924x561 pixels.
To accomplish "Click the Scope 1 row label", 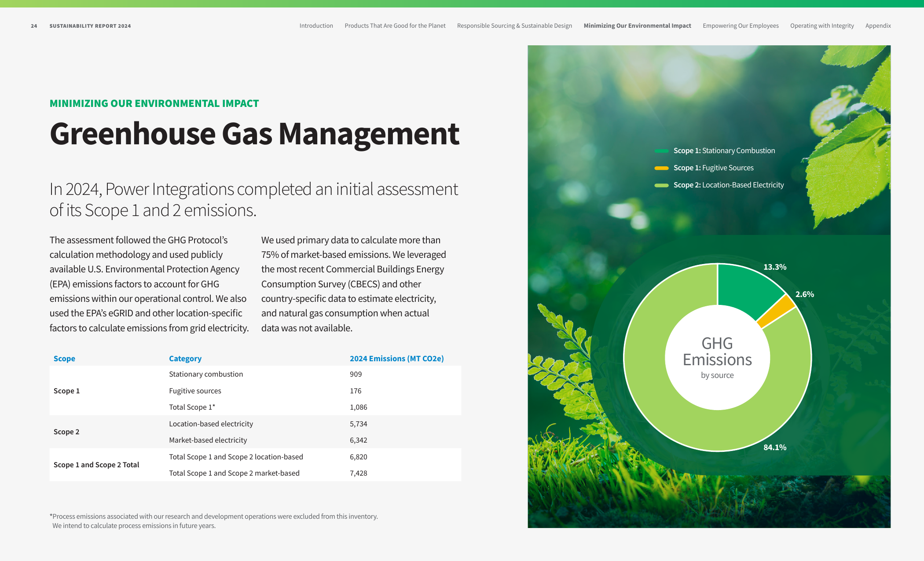I will click(x=66, y=391).
